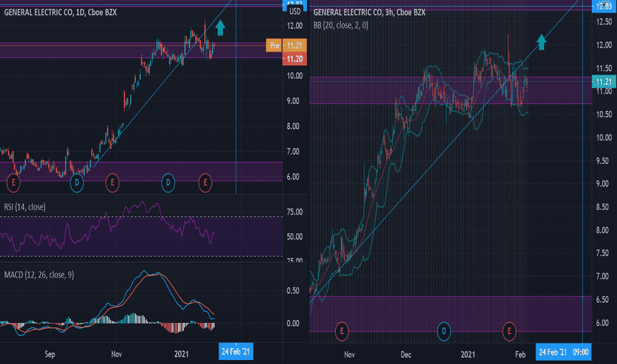Click the 12.00 price level on daily axis
The image size is (617, 364).
[x=295, y=26]
